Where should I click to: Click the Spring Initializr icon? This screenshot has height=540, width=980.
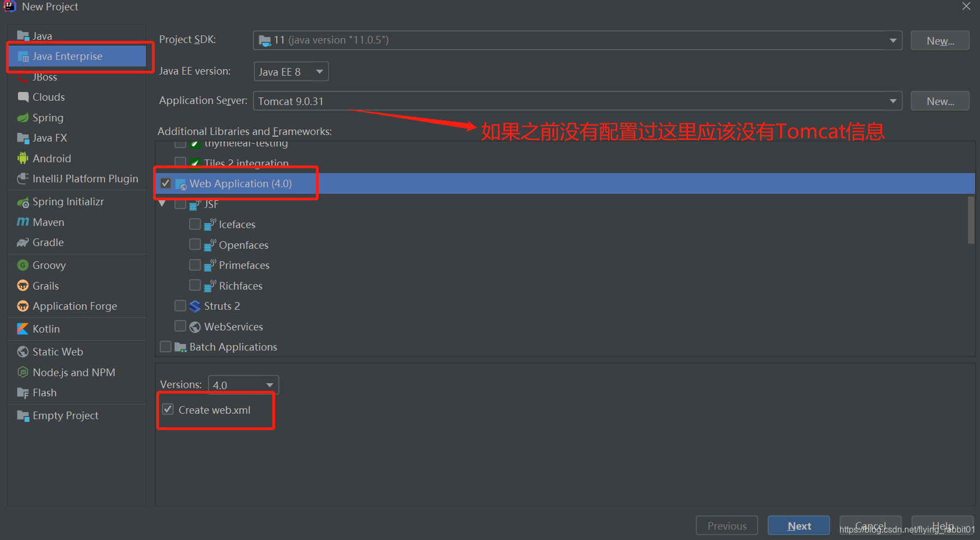(23, 202)
